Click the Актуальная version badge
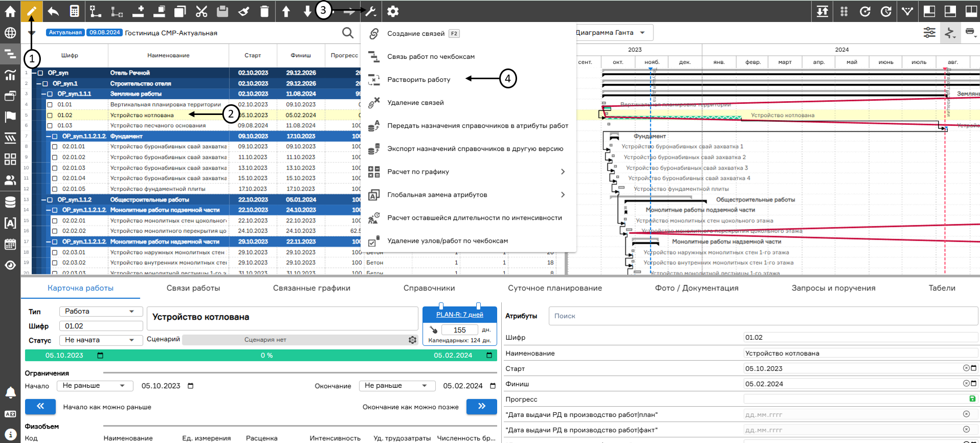980x443 pixels. [x=65, y=32]
